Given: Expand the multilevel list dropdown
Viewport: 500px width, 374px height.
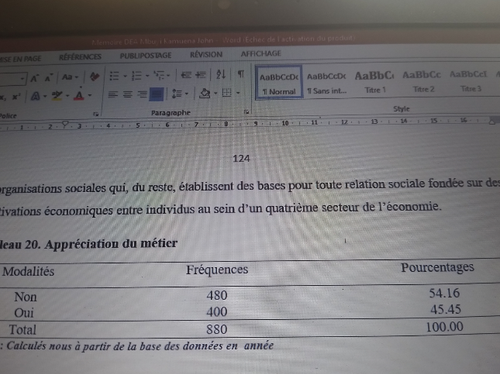Looking at the screenshot, I should 168,75.
